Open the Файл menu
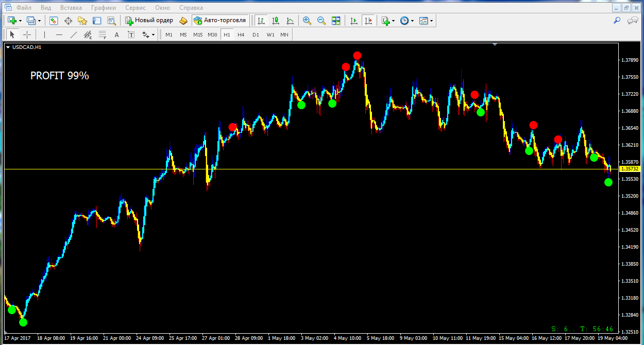The width and height of the screenshot is (644, 345). (x=23, y=8)
